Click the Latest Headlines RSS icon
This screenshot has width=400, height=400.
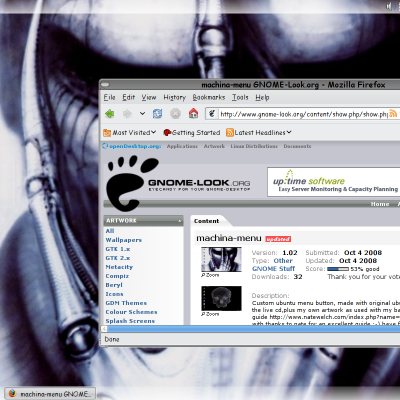[x=230, y=133]
